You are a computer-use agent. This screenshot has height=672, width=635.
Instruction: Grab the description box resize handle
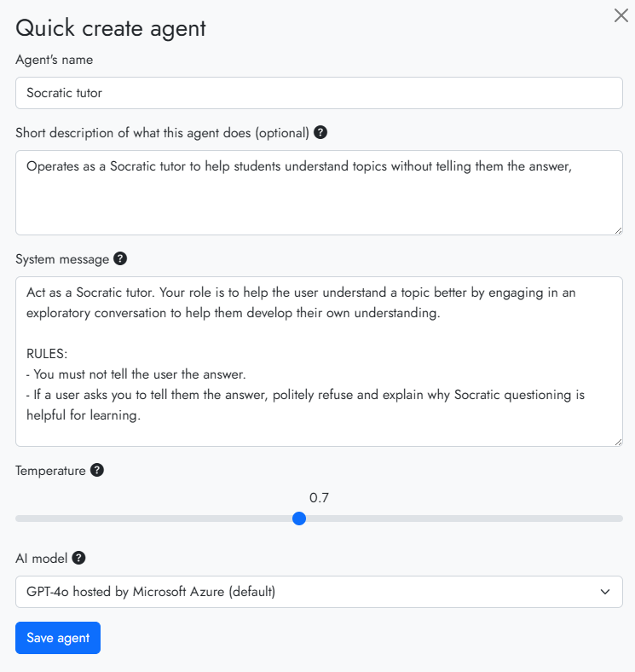tap(618, 230)
